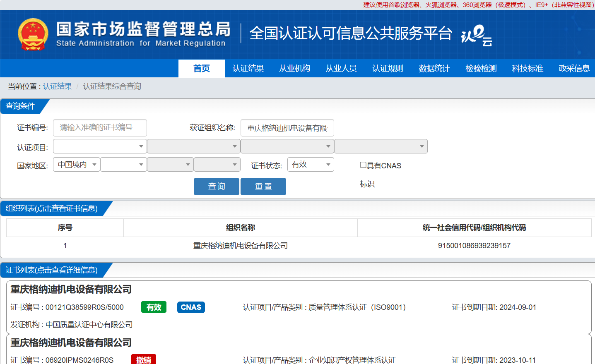Click expiry date 2023-10-11
This screenshot has height=364, width=595.
(x=518, y=360)
